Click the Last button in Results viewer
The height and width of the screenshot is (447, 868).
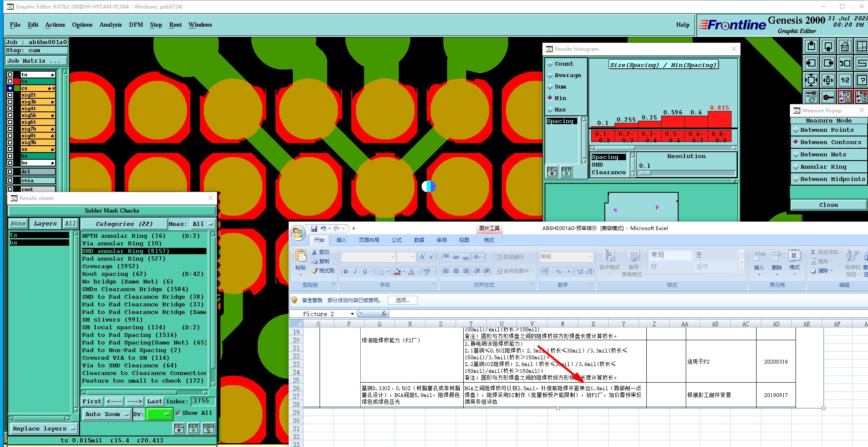click(x=155, y=402)
